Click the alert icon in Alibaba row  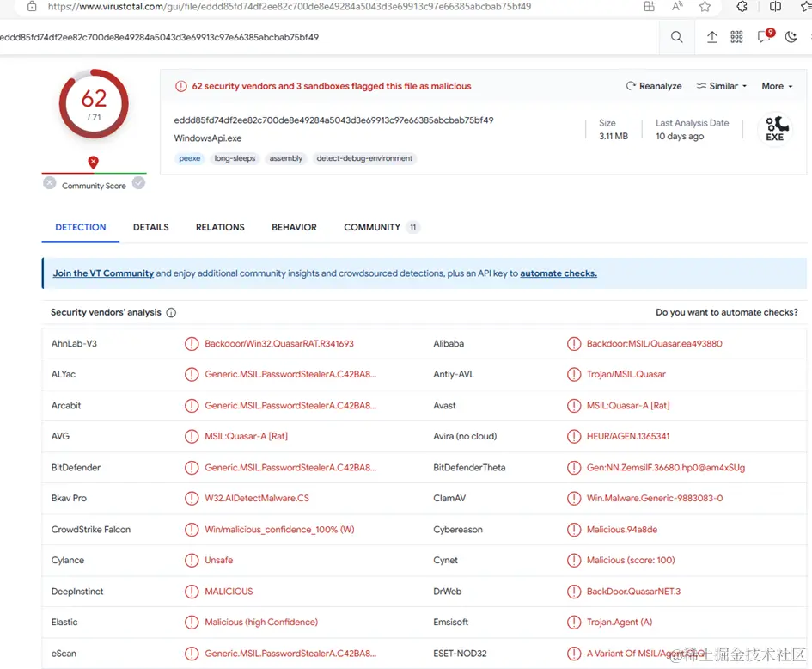[574, 344]
